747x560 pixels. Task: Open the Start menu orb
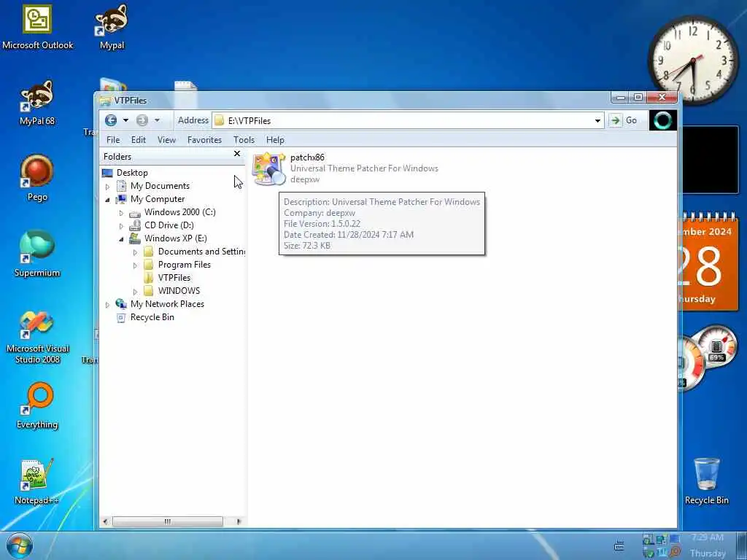click(x=20, y=545)
